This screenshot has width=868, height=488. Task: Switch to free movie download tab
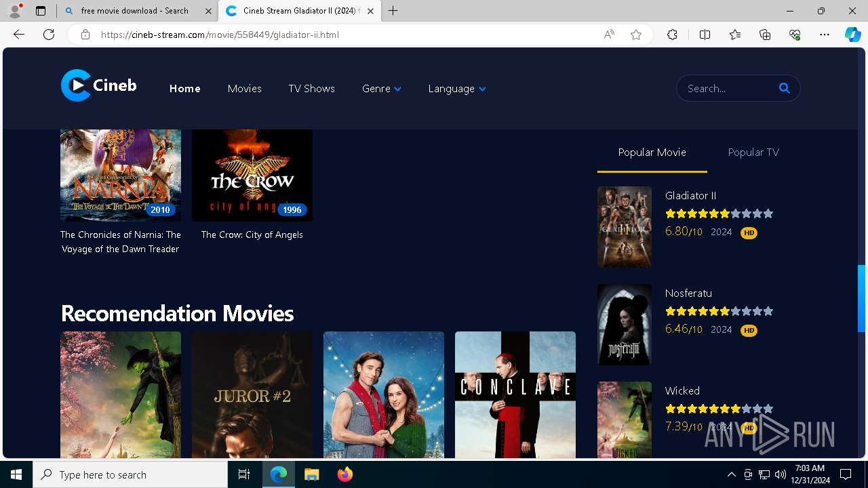(139, 11)
